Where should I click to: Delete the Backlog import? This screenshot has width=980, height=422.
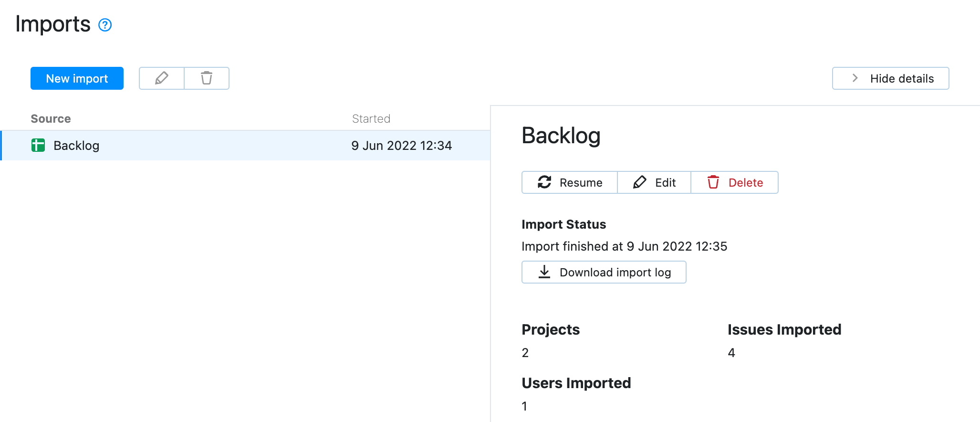[x=734, y=182]
